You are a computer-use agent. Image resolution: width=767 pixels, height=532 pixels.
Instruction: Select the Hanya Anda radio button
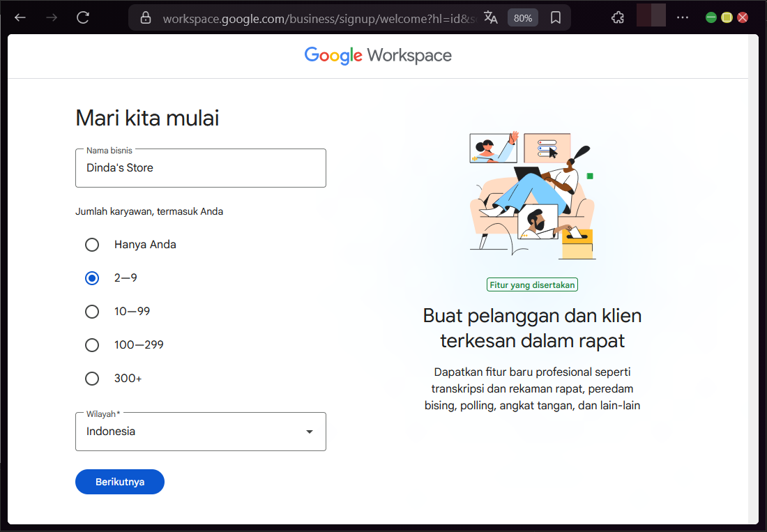click(x=92, y=245)
